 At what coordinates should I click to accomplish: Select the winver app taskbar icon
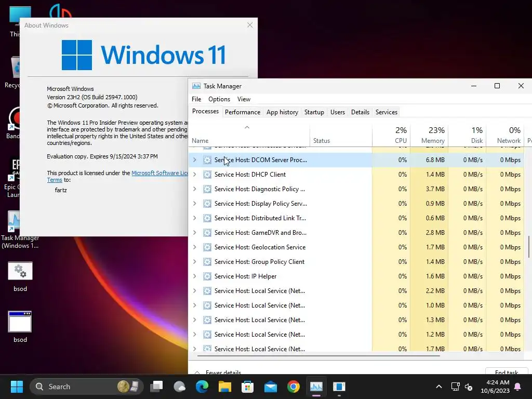[x=339, y=387]
